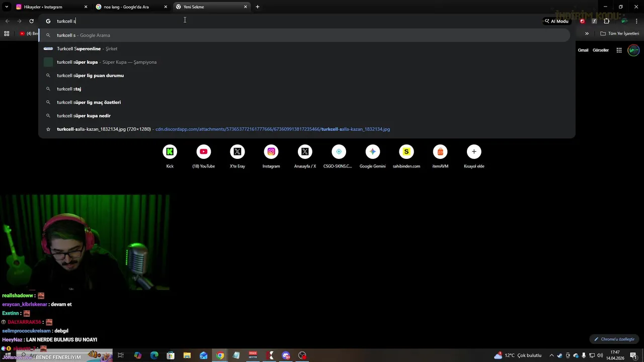The height and width of the screenshot is (362, 644).
Task: Open the Chrome three-dot menu
Action: 636,21
